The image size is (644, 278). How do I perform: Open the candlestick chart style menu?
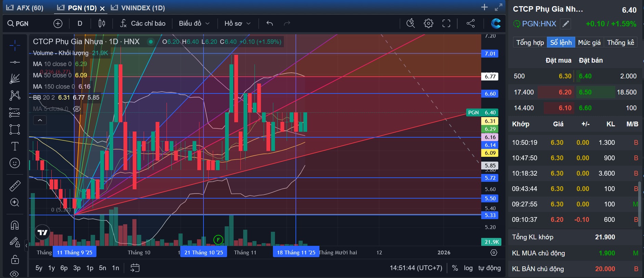pos(102,24)
